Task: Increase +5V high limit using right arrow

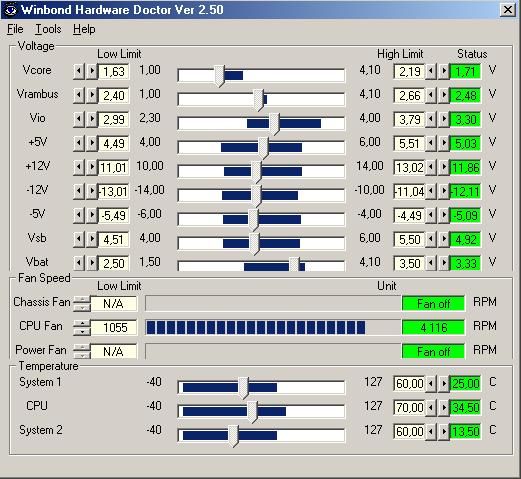Action: [x=444, y=143]
